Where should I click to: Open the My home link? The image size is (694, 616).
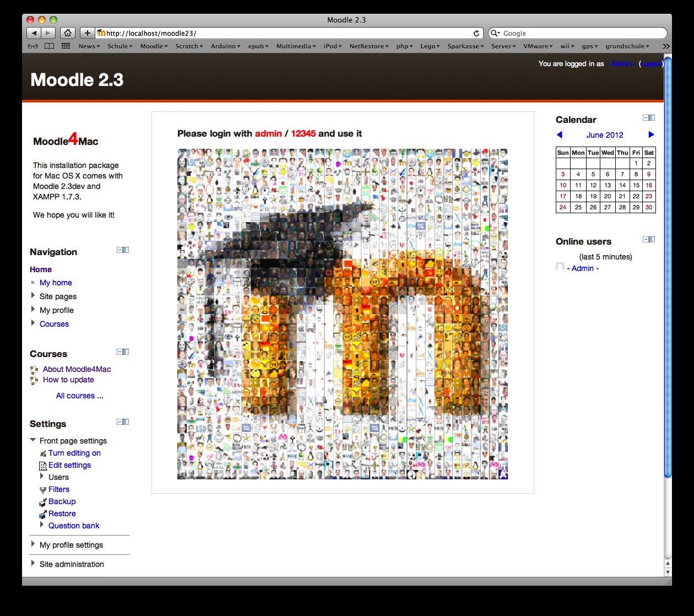[56, 283]
